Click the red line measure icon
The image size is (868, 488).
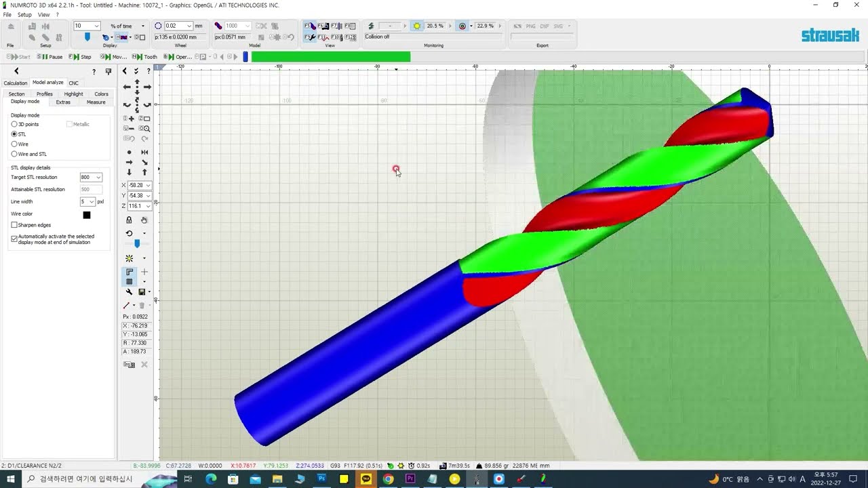pyautogui.click(x=127, y=306)
